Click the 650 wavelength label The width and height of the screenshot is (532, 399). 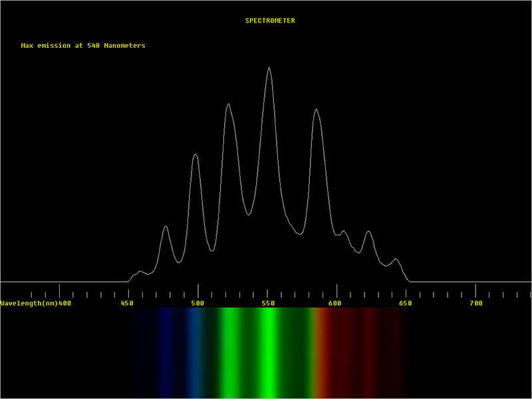tap(406, 303)
